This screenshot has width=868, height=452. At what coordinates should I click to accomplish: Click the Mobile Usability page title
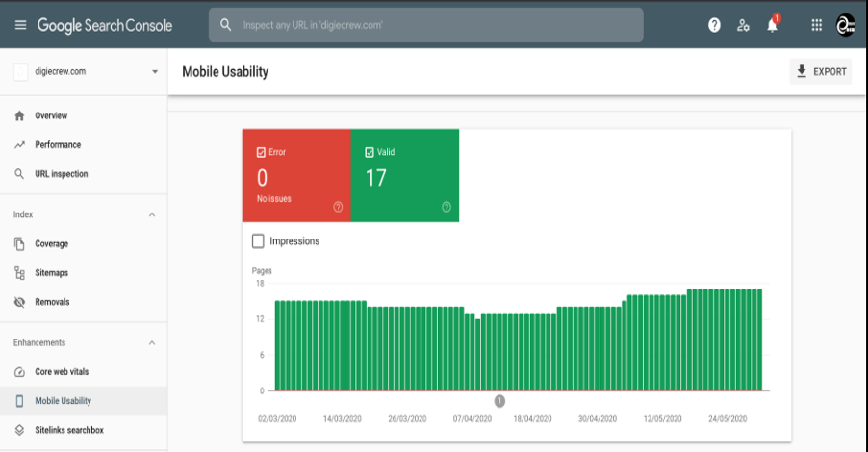225,72
